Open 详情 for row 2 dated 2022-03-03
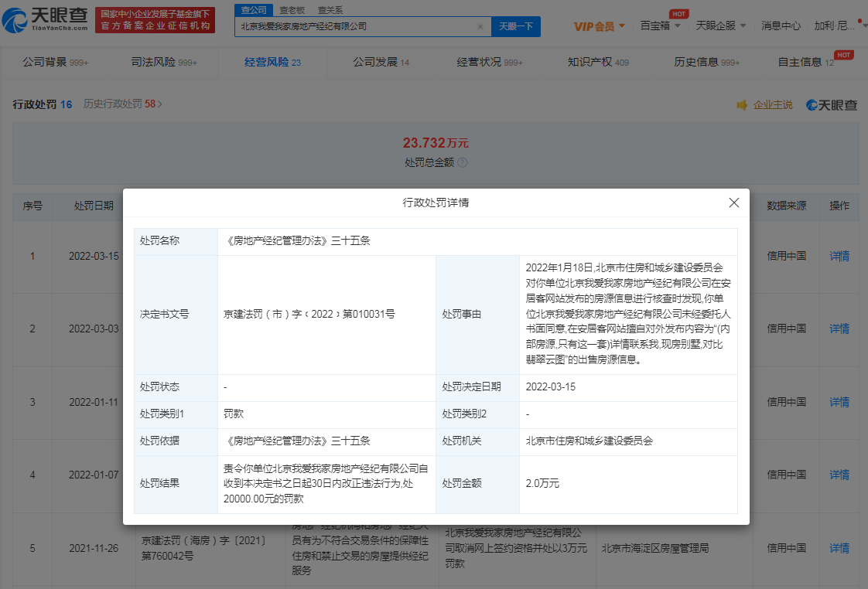Viewport: 868px width, 589px height. [x=839, y=329]
